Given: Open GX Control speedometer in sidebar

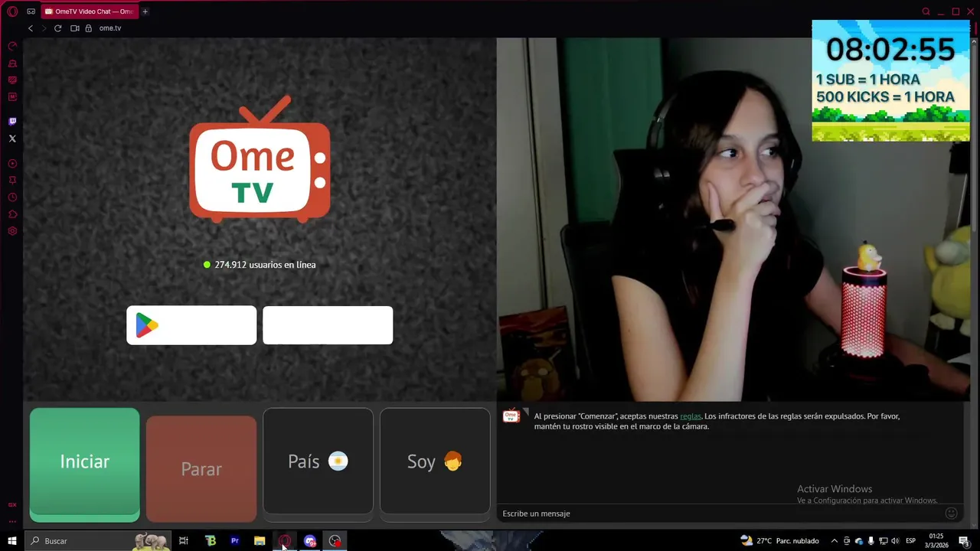Looking at the screenshot, I should pos(12,47).
